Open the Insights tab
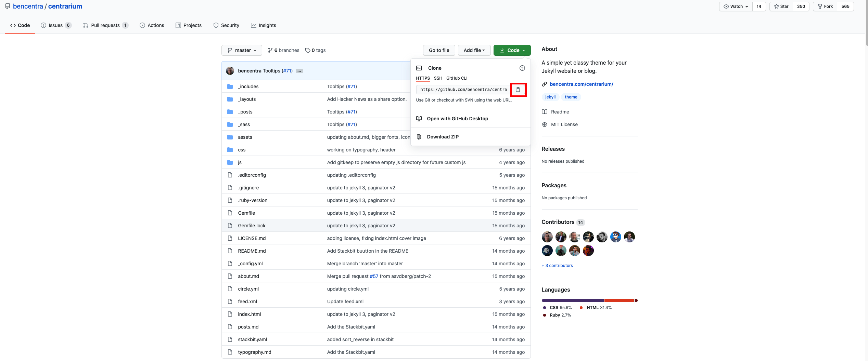 [x=264, y=25]
